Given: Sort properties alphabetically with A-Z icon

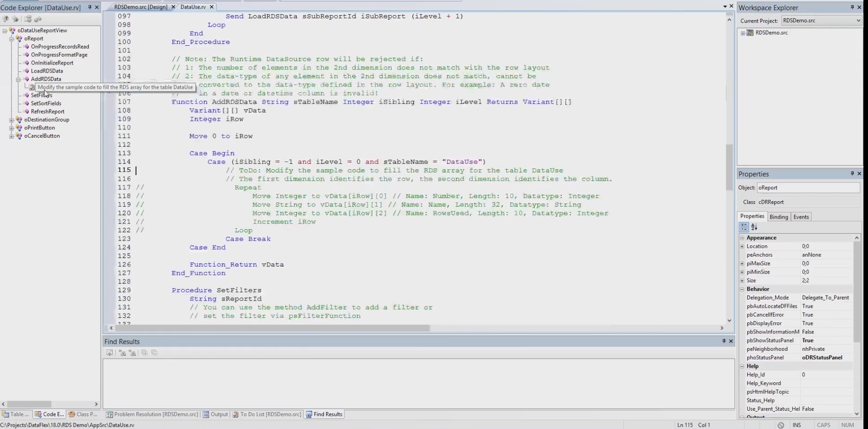Looking at the screenshot, I should (x=754, y=227).
